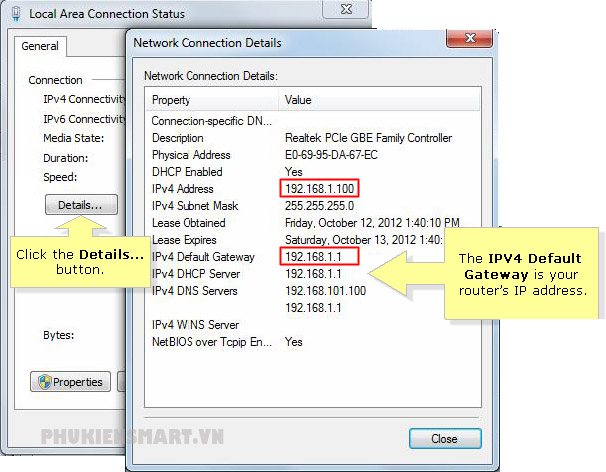Select the IPv4 Default Gateway property label
The width and height of the screenshot is (606, 472).
203,257
